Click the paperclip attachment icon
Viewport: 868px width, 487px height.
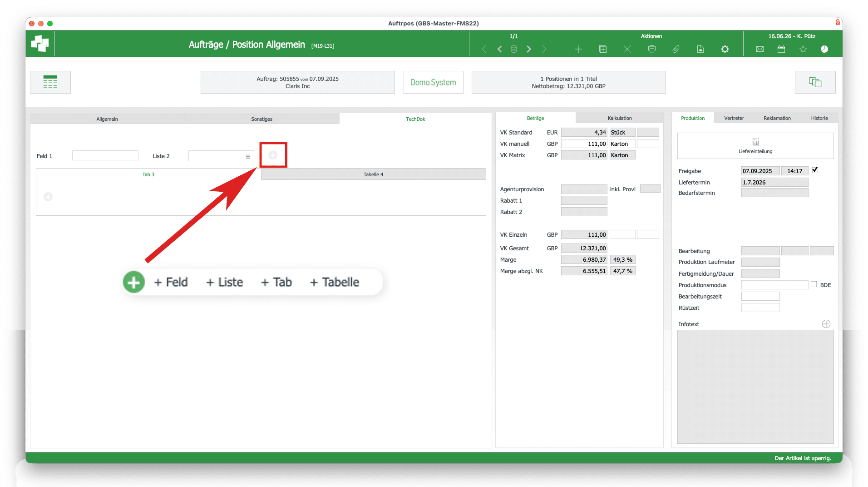(676, 49)
